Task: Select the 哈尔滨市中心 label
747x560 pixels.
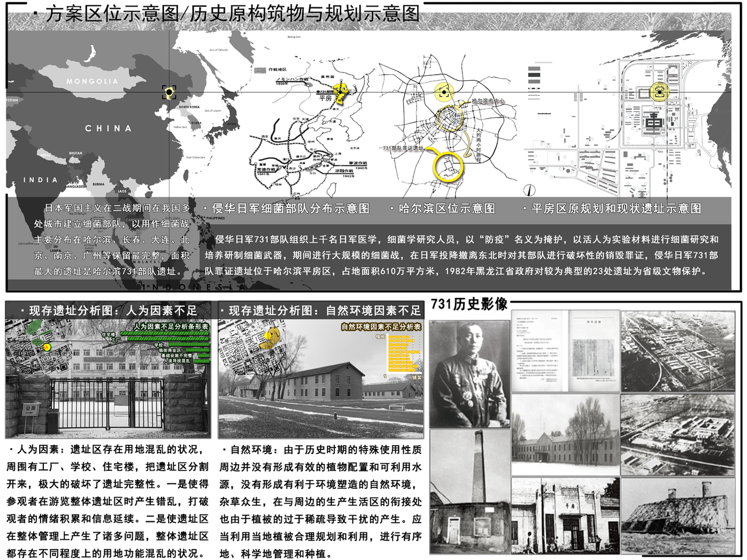Action: [487, 101]
